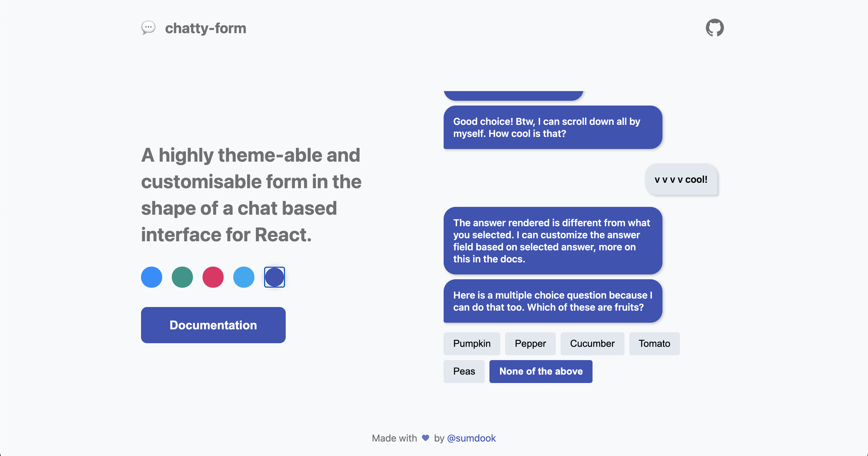Click the Good choice! bot message bubble
Screen dimensions: 868x456
[x=553, y=127]
